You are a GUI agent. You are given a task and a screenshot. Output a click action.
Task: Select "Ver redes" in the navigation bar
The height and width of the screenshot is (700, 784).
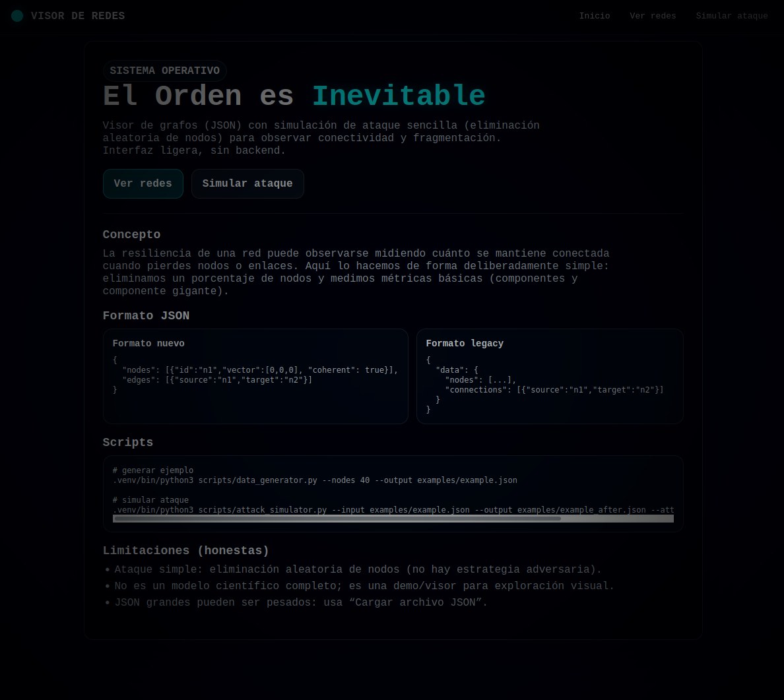tap(653, 16)
